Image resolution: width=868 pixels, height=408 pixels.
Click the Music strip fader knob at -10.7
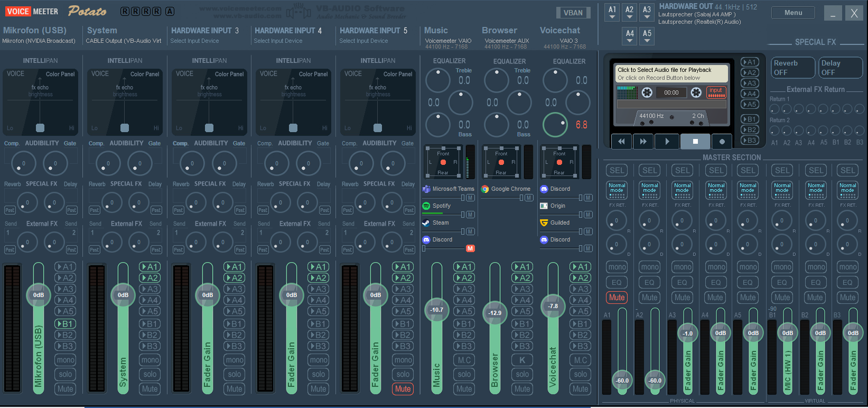point(437,310)
